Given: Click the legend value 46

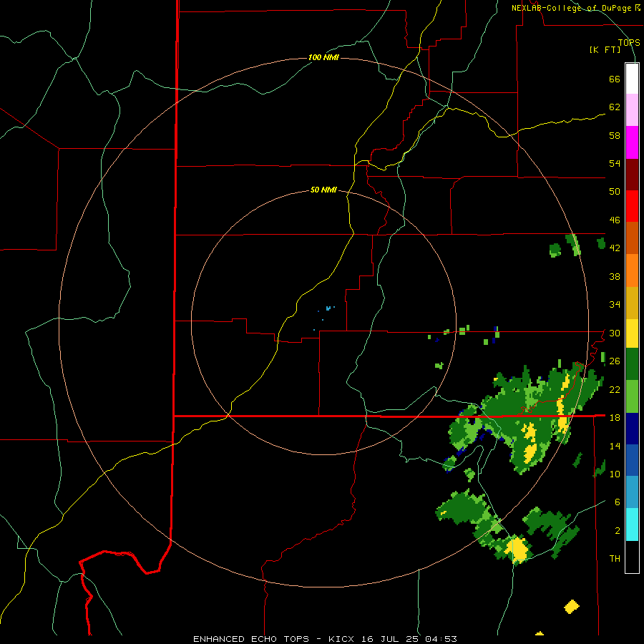Looking at the screenshot, I should (615, 220).
